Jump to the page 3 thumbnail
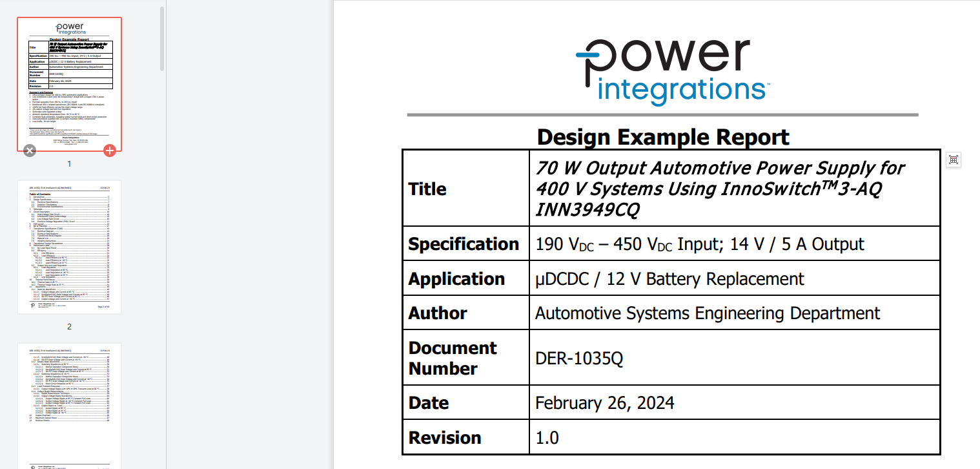Image resolution: width=980 pixels, height=469 pixels. [69, 406]
